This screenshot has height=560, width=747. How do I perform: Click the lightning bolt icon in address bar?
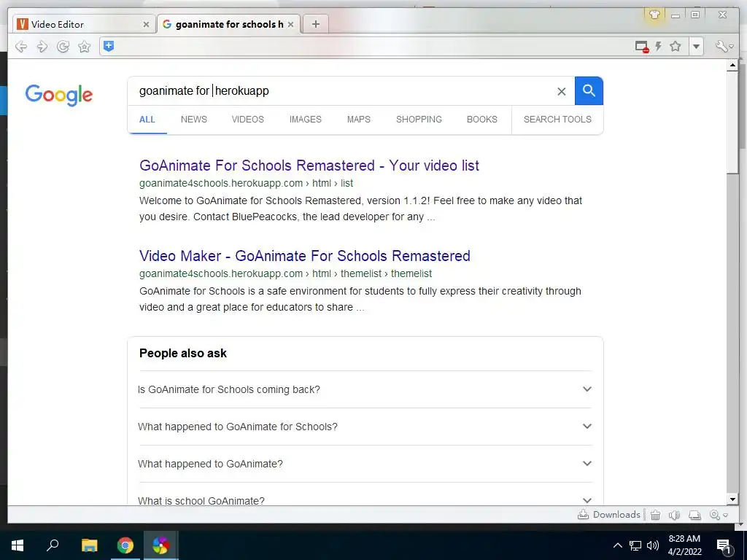coord(659,46)
